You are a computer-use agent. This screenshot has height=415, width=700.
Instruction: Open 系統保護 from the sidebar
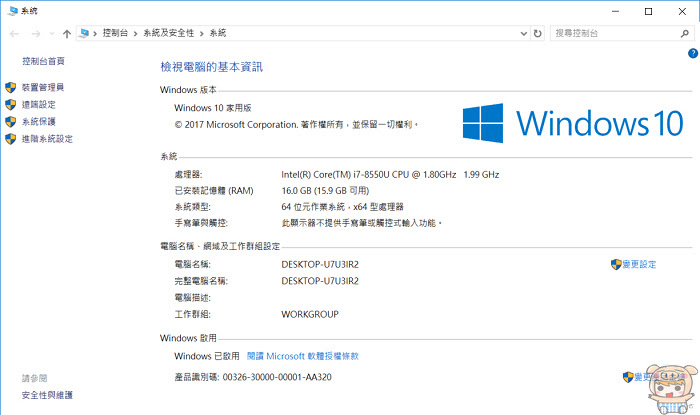coord(39,121)
